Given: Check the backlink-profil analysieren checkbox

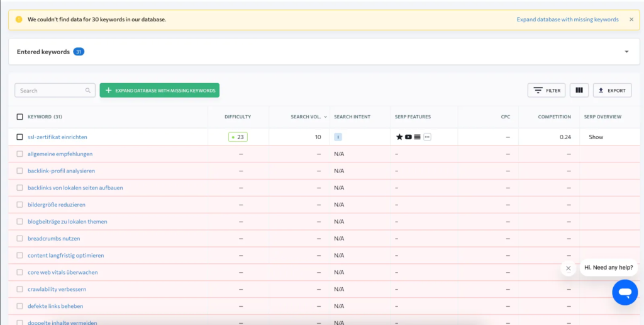Looking at the screenshot, I should [19, 171].
